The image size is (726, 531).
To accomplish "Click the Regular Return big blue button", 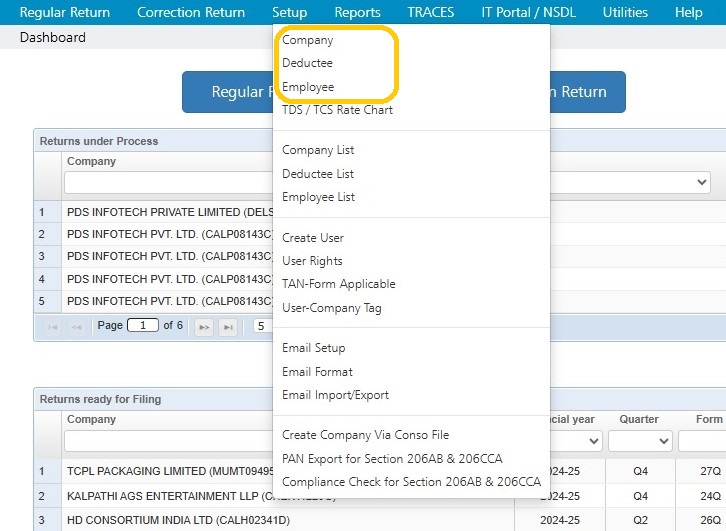I will (228, 92).
